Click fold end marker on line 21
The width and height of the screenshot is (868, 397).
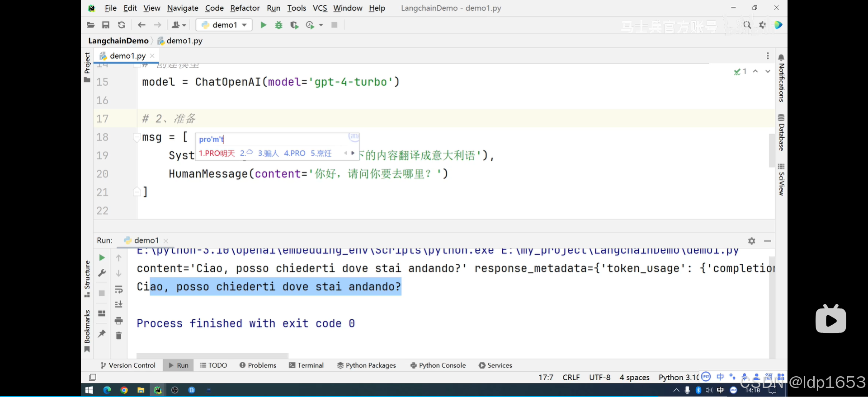point(137,192)
